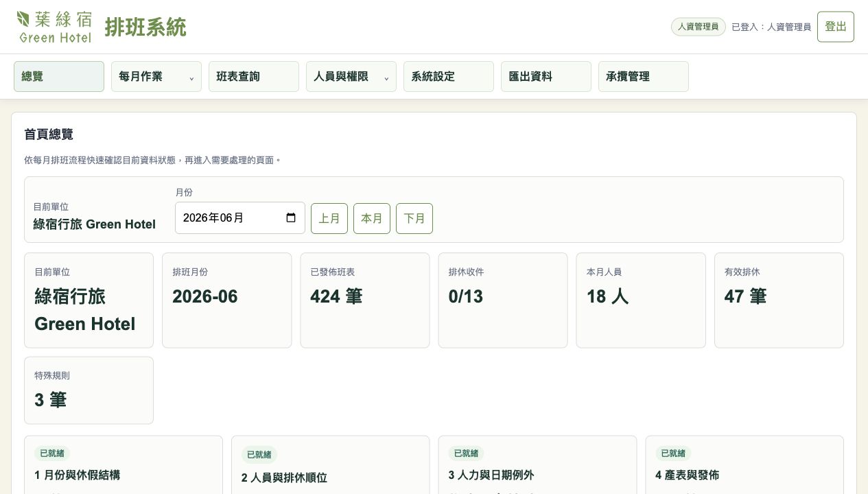Go to previous month with 上月

[x=329, y=218]
